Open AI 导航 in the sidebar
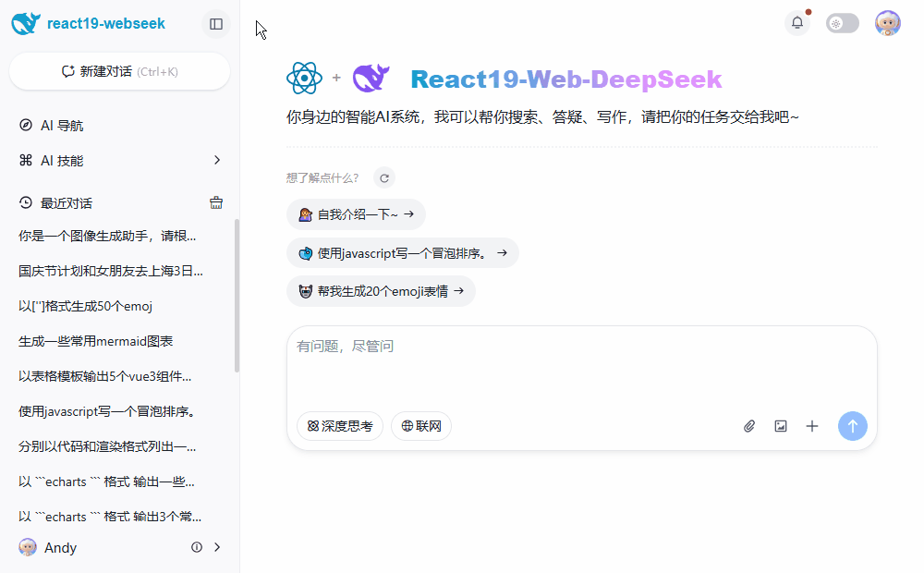Screen dimensions: 924x573 tap(119, 126)
